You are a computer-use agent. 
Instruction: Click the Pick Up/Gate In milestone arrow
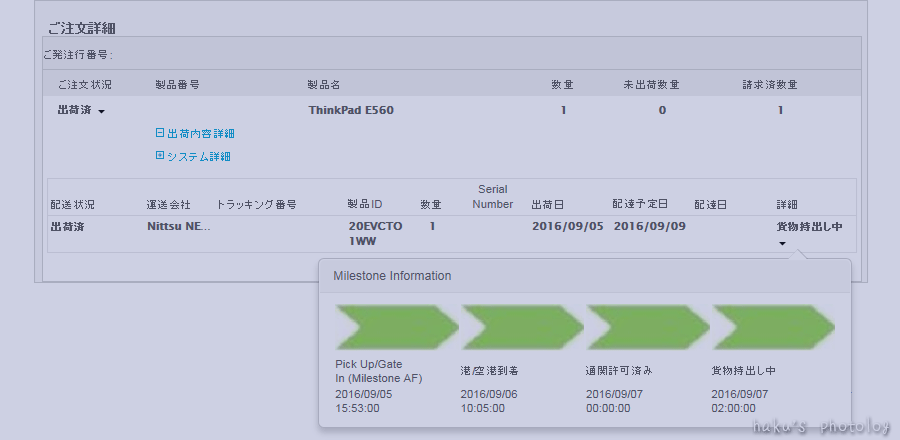pos(396,326)
